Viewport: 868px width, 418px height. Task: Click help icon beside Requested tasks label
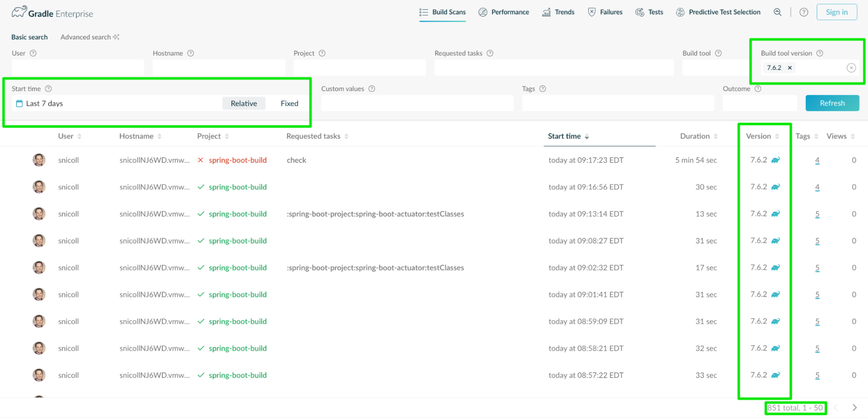(490, 53)
